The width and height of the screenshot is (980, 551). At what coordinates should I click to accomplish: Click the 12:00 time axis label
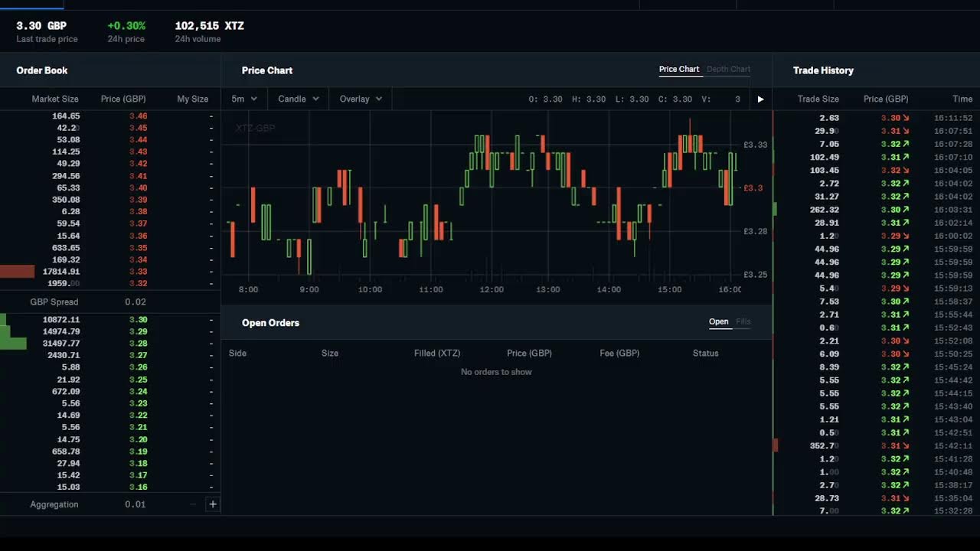[x=492, y=289]
